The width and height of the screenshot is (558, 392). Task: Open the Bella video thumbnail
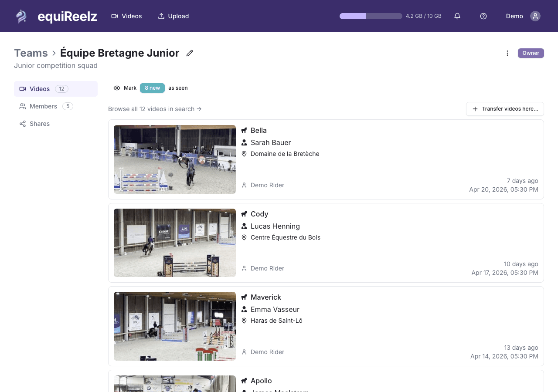[x=175, y=159]
